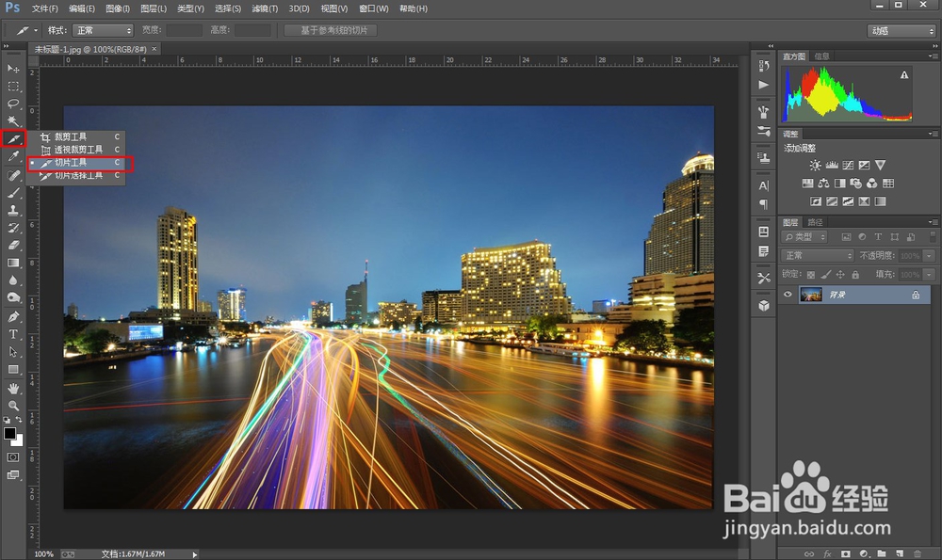Open the 3D panel cube icon
The width and height of the screenshot is (942, 560).
764,306
